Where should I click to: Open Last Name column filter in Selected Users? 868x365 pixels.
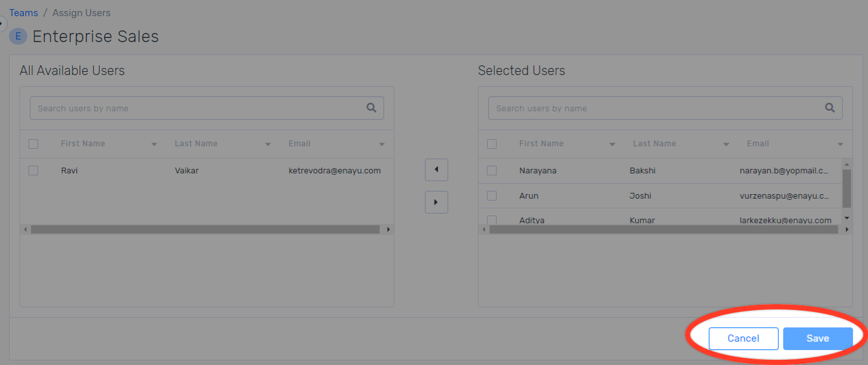pyautogui.click(x=726, y=144)
